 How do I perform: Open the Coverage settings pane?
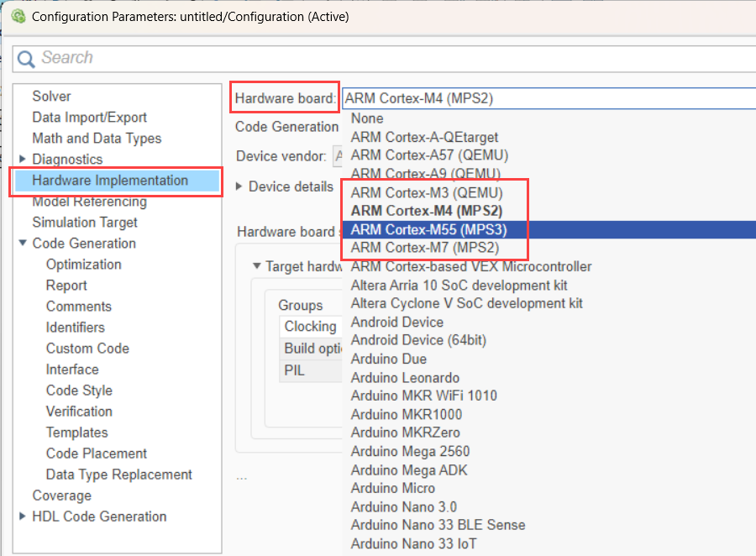(61, 496)
